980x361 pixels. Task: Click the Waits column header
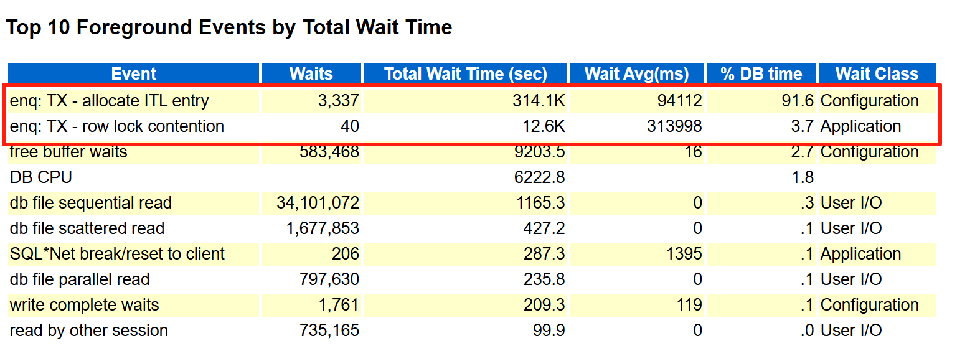(311, 73)
